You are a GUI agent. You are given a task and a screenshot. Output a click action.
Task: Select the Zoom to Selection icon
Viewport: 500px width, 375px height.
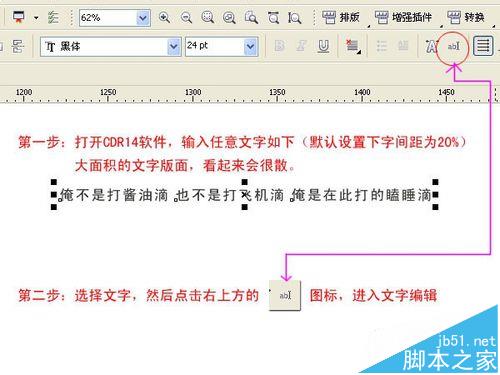pyautogui.click(x=208, y=17)
